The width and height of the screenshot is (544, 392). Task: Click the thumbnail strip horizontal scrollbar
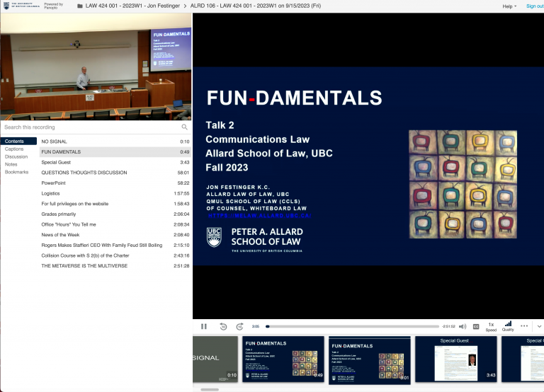pos(210,390)
